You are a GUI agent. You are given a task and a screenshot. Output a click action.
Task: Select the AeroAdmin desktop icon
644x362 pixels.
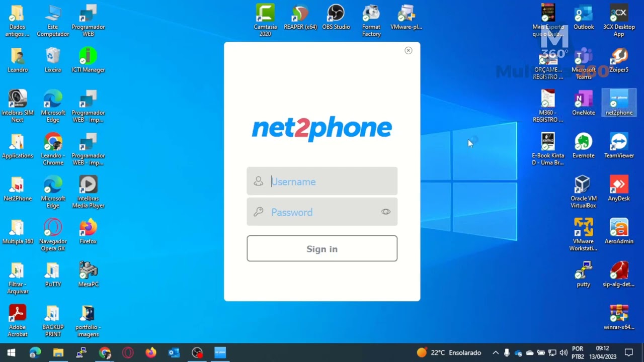619,232
